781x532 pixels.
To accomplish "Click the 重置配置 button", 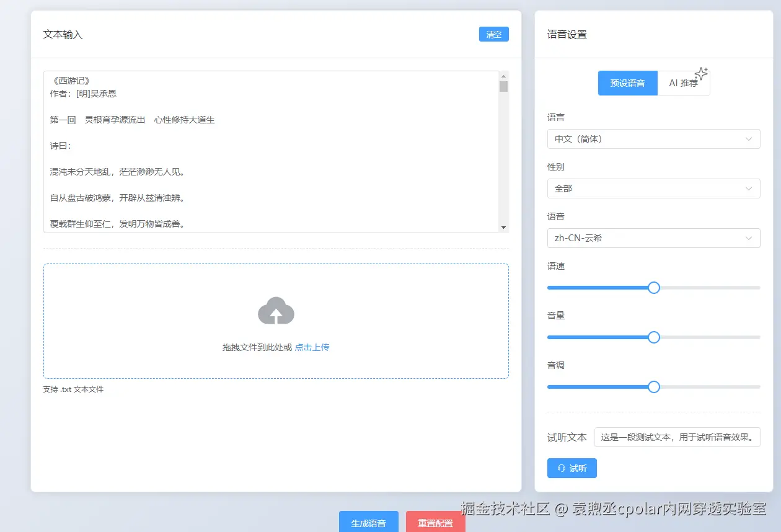I will coord(435,521).
